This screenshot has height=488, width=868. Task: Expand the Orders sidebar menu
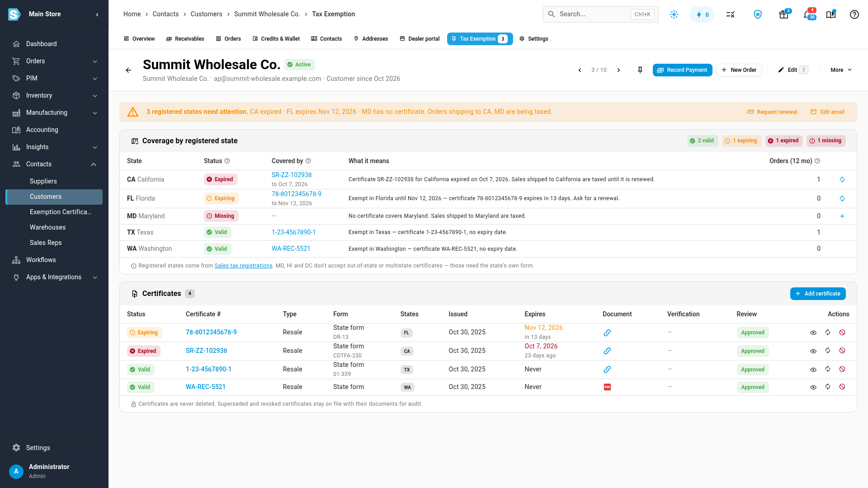coord(54,61)
